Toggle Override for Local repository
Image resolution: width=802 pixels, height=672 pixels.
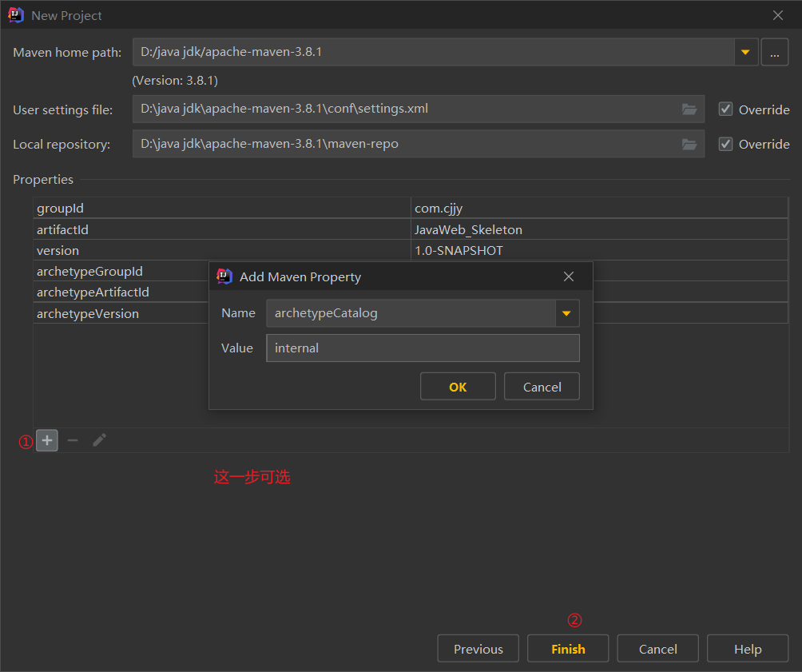pos(725,144)
